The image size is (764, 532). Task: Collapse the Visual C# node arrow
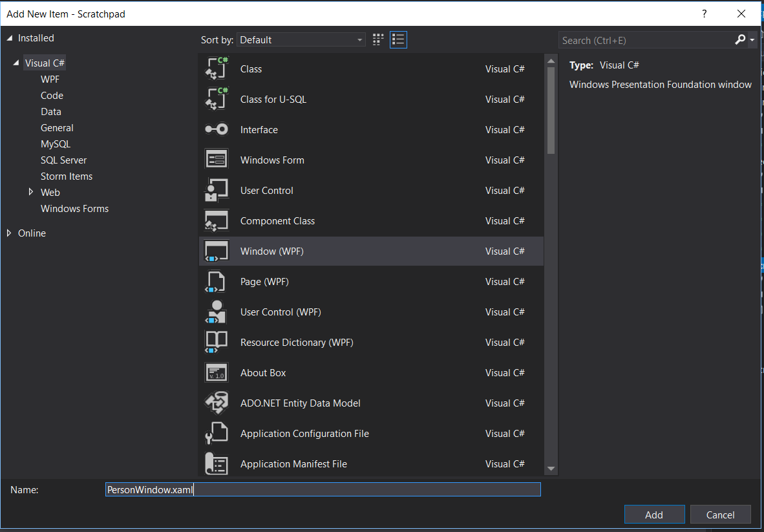[17, 63]
